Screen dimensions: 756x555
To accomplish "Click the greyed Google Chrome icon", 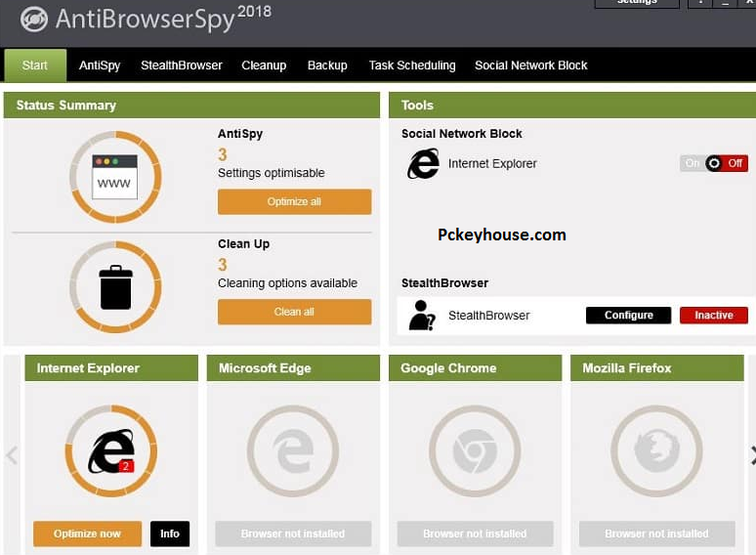I will (x=475, y=450).
